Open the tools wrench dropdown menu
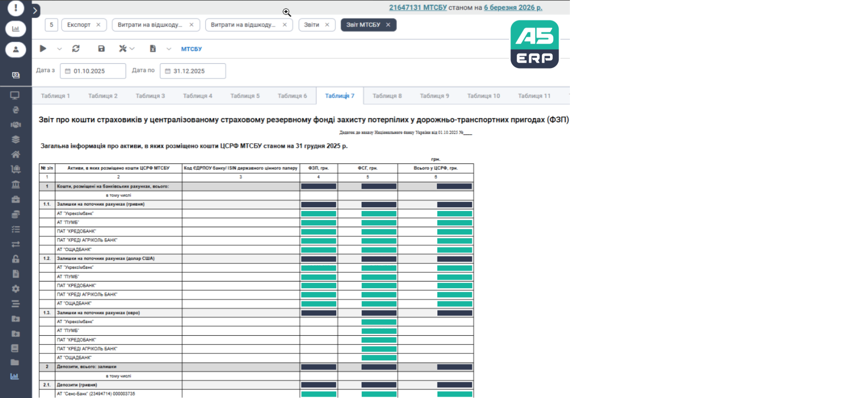 click(x=127, y=49)
